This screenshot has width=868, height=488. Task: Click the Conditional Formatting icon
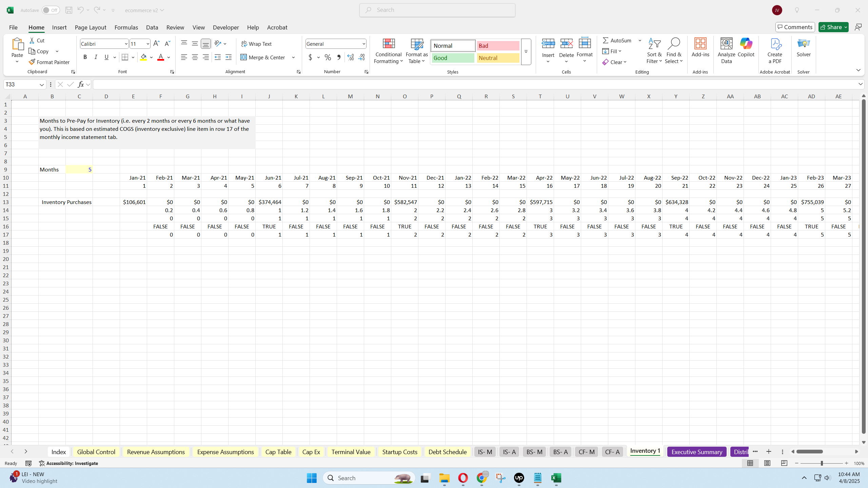click(x=389, y=44)
